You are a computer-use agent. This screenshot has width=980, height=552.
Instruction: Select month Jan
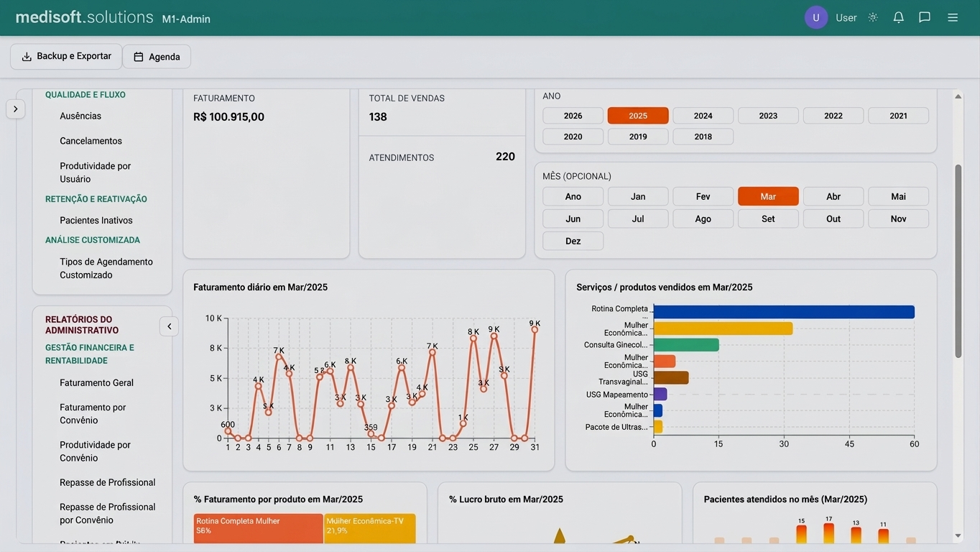click(x=638, y=196)
